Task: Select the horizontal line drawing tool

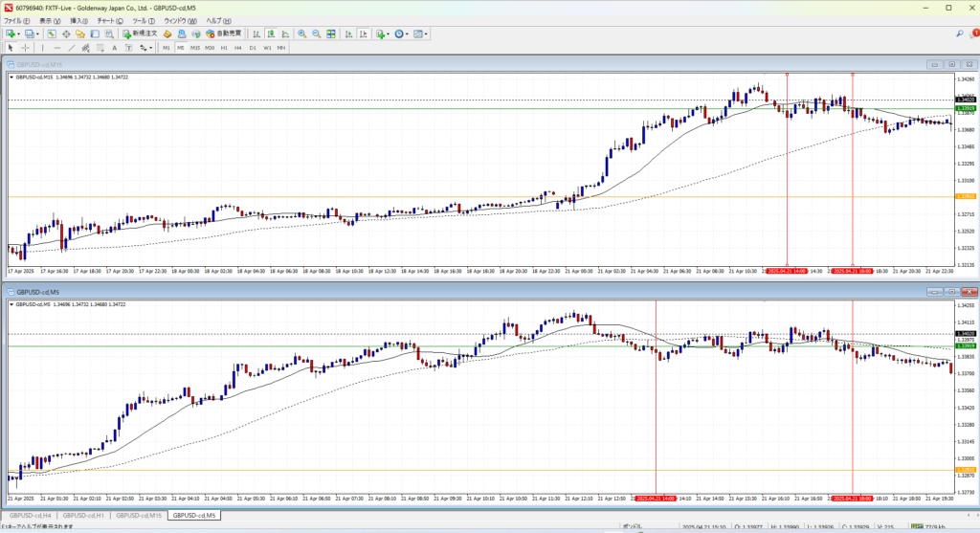Action: (57, 47)
